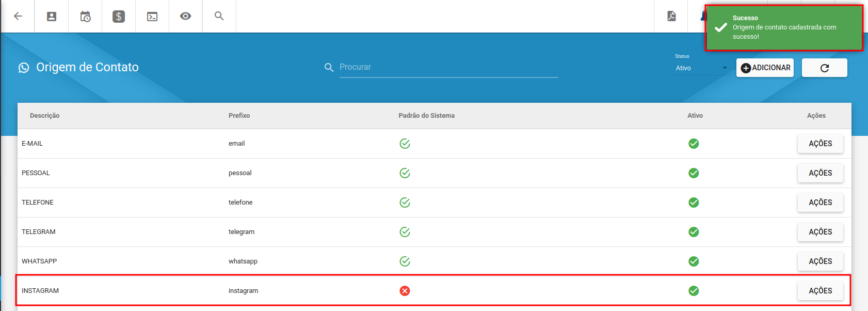Select the WHATSAPP description cell
868x311 pixels.
pos(39,261)
